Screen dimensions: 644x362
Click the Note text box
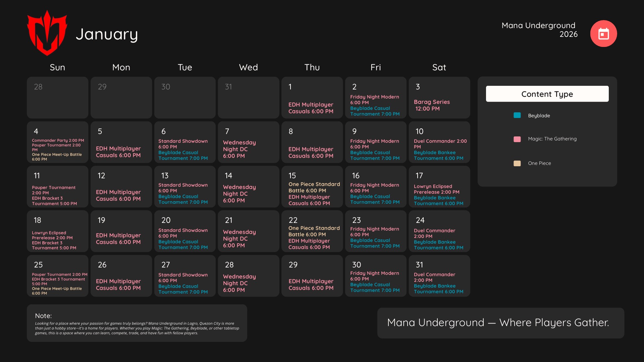(x=137, y=323)
